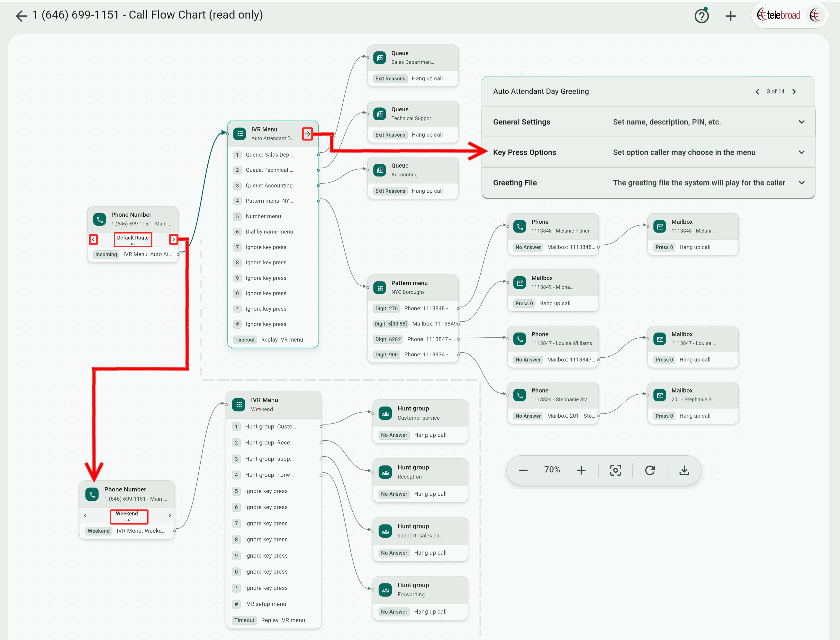Click the back arrow beside the title

[x=21, y=16]
